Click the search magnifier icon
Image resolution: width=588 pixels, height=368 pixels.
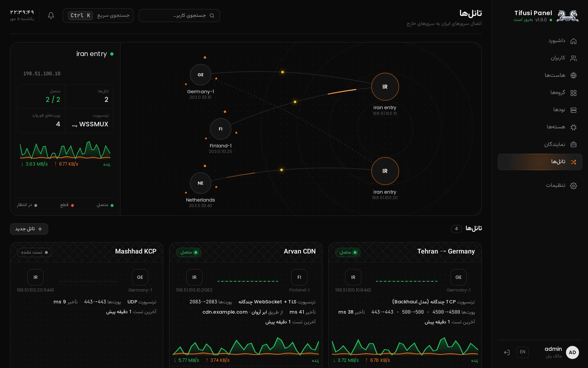coord(212,16)
